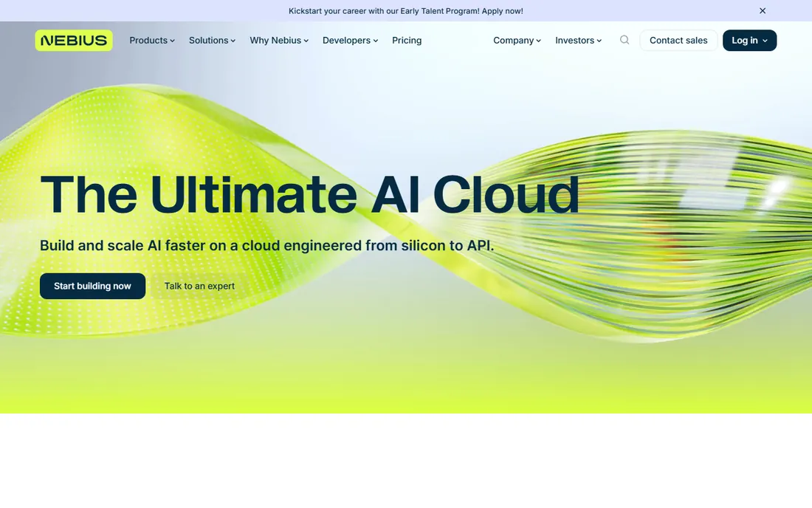The width and height of the screenshot is (812, 508).
Task: Click The Ultimate AI Cloud headline
Action: [310, 194]
